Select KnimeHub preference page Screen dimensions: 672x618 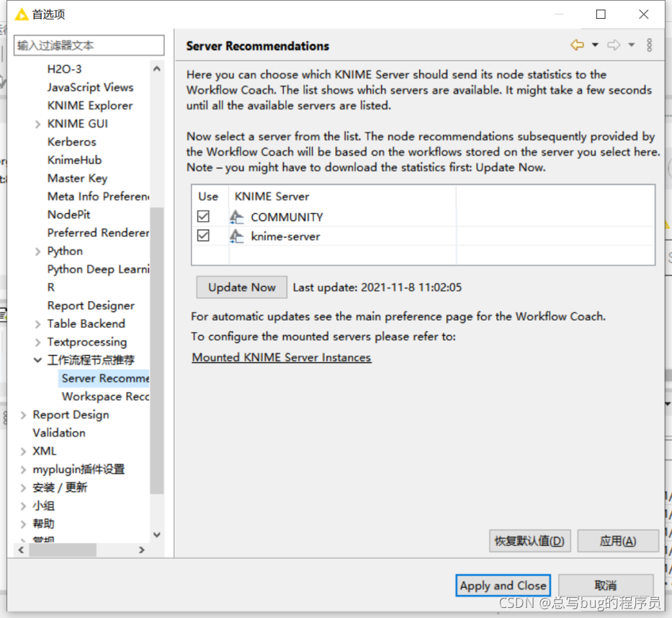(x=75, y=161)
